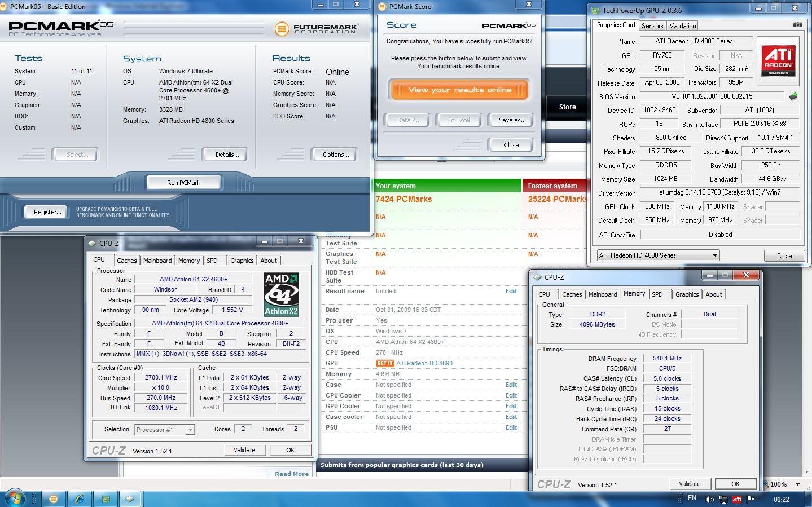Click the Store tab on the web page
This screenshot has width=812, height=507.
[567, 107]
